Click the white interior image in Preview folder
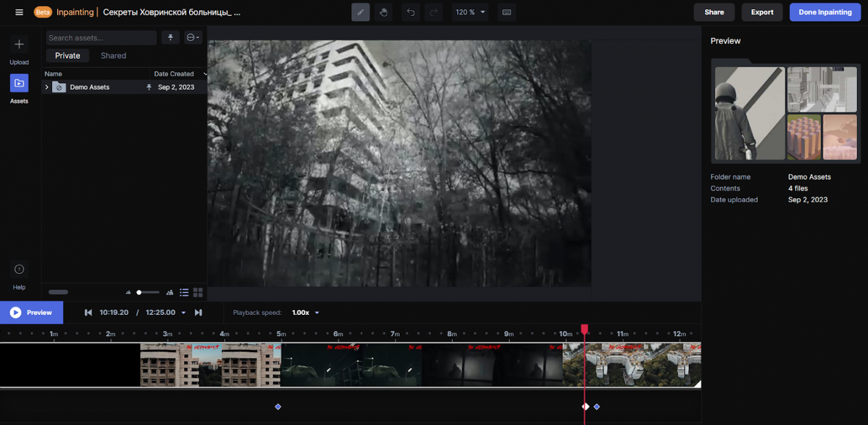Image resolution: width=868 pixels, height=425 pixels. click(x=822, y=89)
